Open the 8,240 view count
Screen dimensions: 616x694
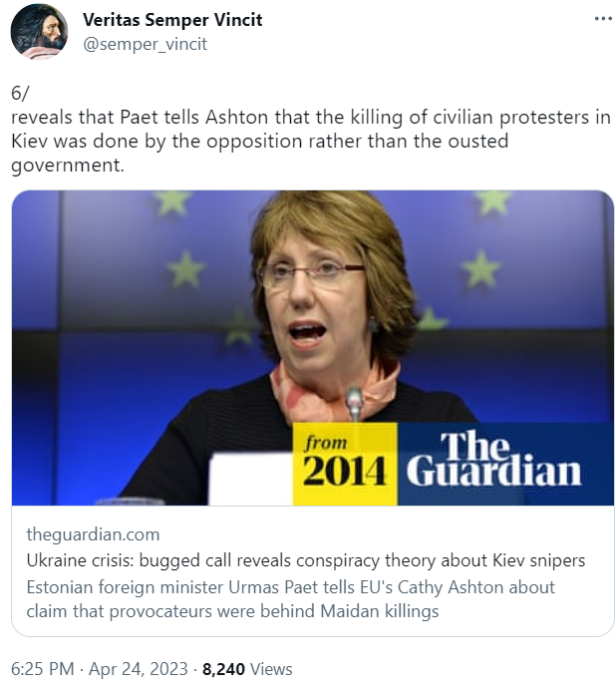coord(223,669)
